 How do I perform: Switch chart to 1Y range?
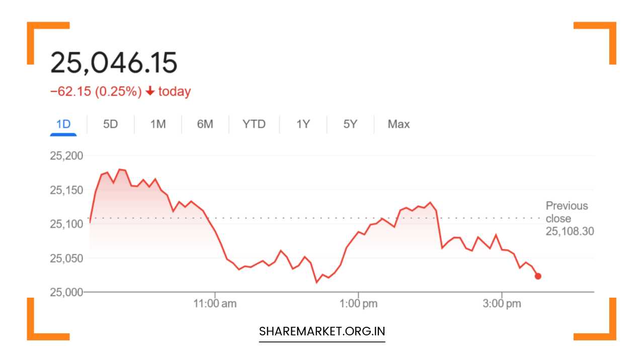pos(302,124)
